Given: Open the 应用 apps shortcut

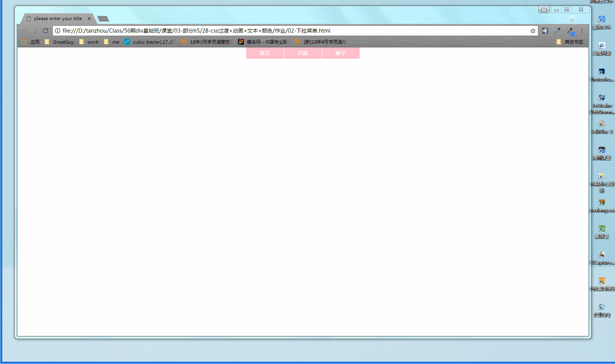Looking at the screenshot, I should (x=30, y=42).
